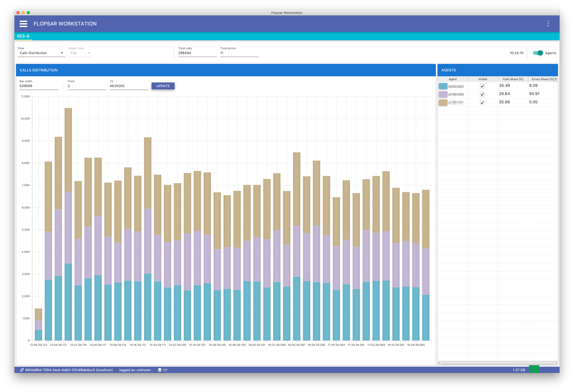The width and height of the screenshot is (574, 392).
Task: Click the Total calls field
Action: tap(197, 53)
